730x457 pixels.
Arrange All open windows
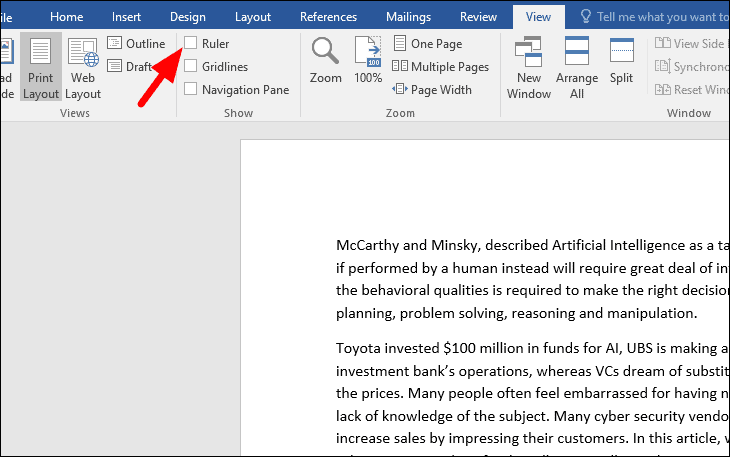[577, 68]
